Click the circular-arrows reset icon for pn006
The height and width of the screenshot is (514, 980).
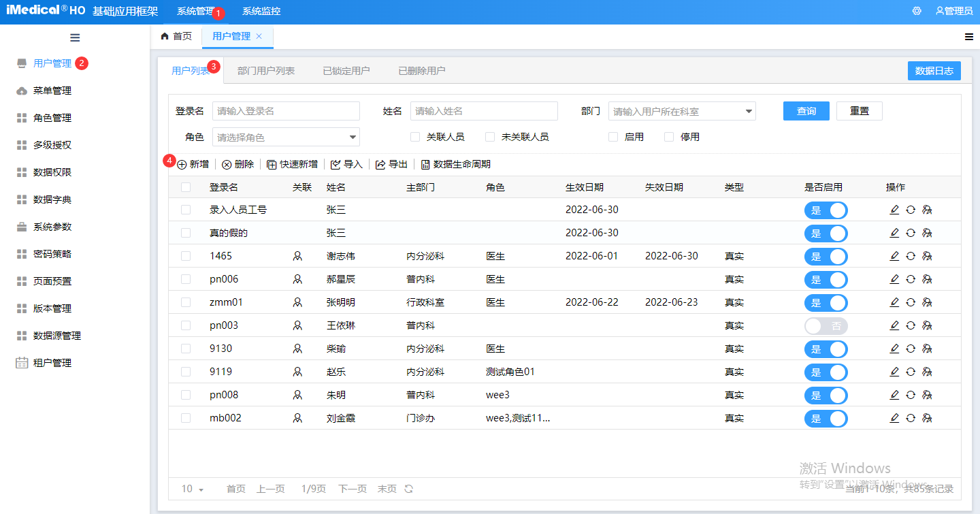[x=911, y=279]
